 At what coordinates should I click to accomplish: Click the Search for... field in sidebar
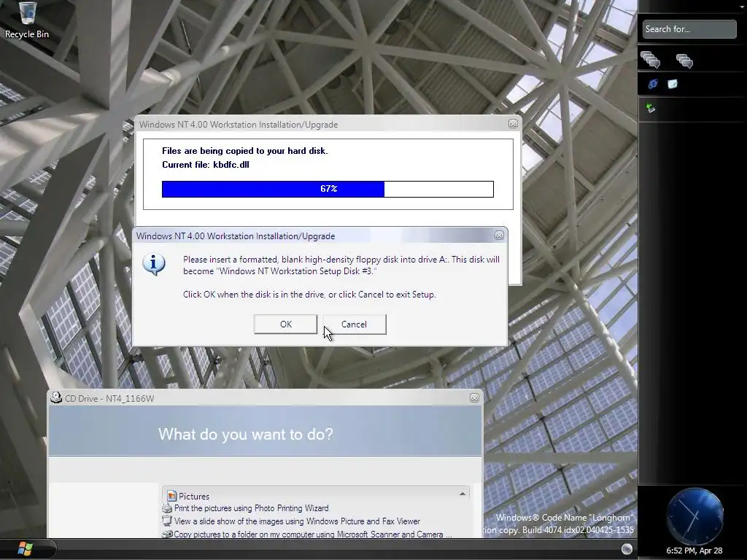tap(689, 29)
